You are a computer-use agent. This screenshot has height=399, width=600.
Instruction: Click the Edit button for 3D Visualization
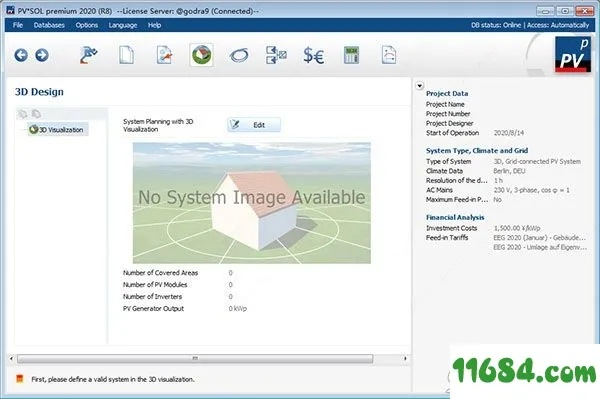[254, 125]
